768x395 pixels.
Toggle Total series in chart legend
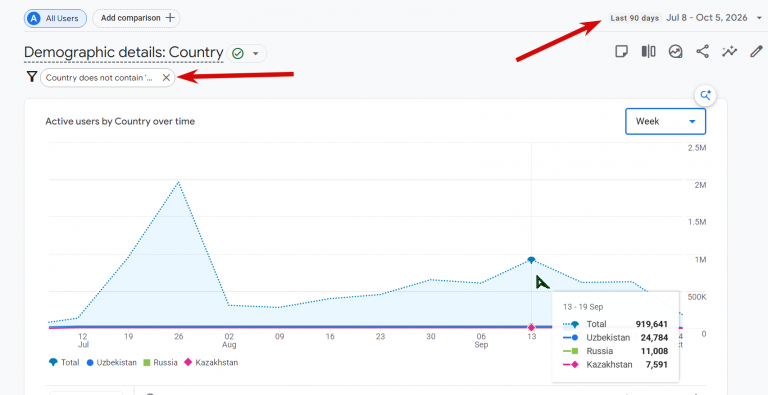pyautogui.click(x=64, y=363)
